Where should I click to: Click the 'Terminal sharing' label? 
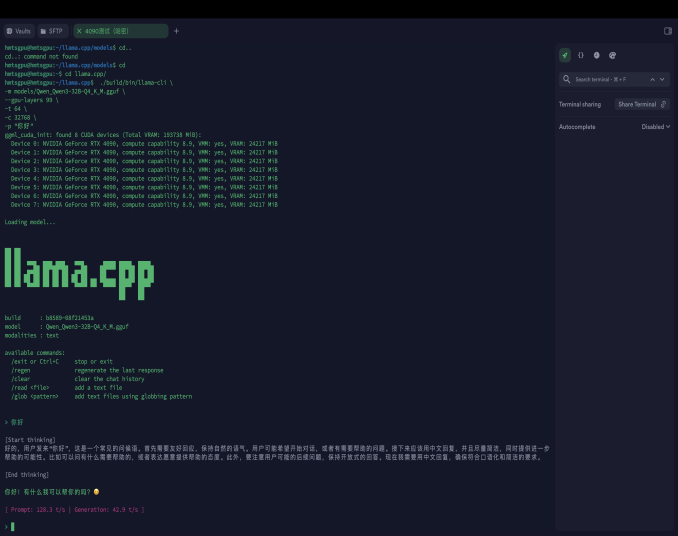580,104
